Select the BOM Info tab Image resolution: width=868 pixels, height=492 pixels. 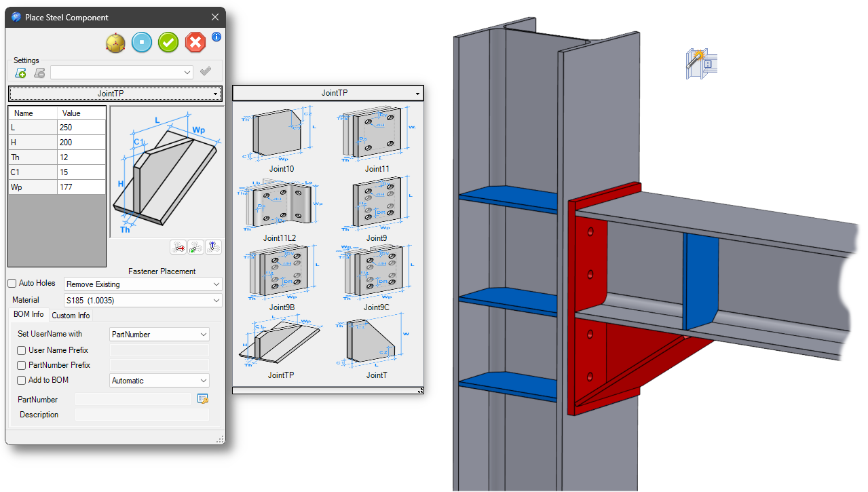click(x=29, y=314)
